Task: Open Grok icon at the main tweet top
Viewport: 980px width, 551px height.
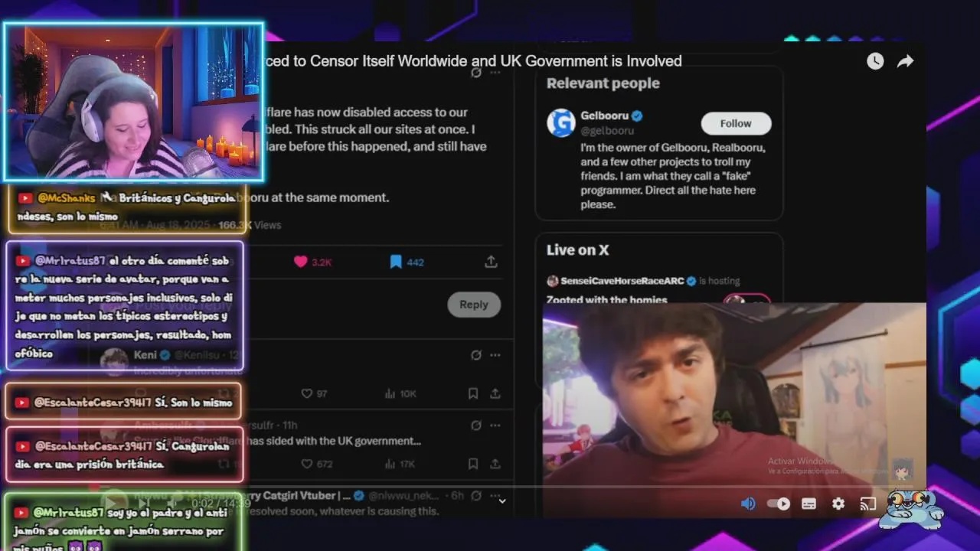Action: pos(476,73)
